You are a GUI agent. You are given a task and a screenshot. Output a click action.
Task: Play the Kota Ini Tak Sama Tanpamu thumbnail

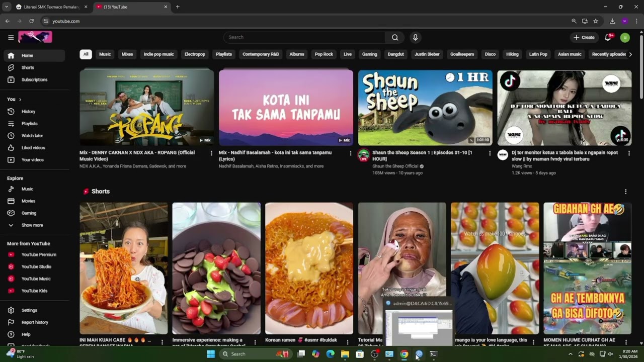click(x=286, y=107)
